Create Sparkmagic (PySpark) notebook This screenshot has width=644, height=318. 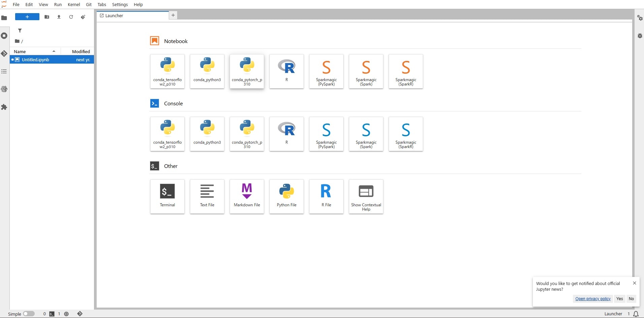point(326,71)
